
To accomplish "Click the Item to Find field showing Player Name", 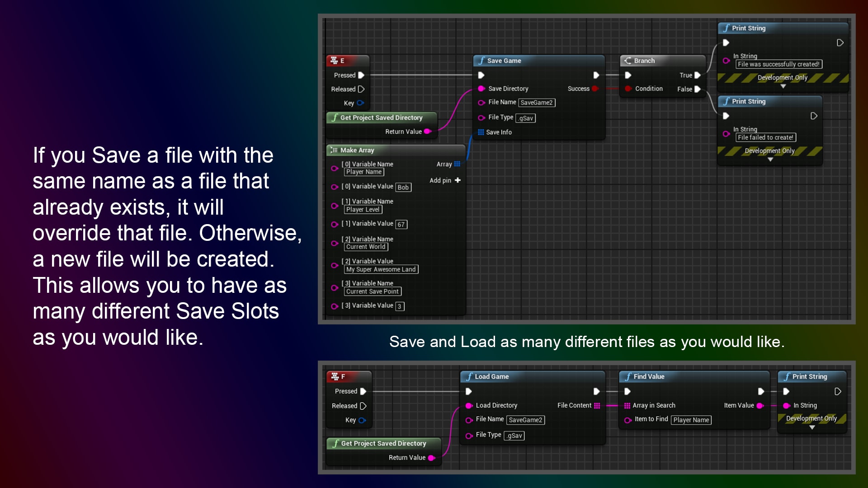I will click(691, 420).
